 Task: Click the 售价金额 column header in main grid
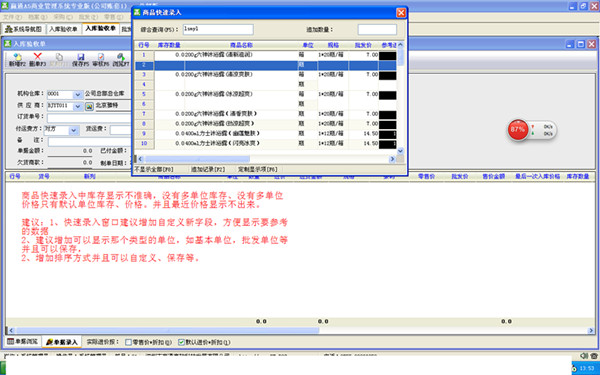tap(494, 176)
